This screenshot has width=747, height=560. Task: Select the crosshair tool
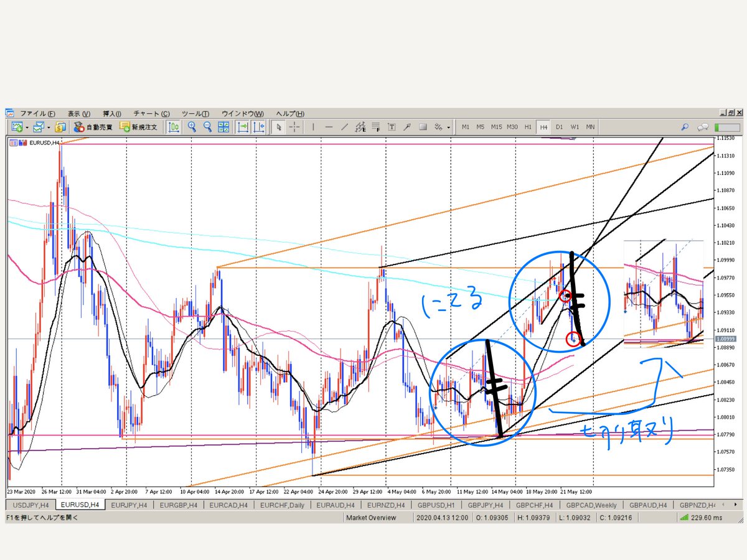tap(294, 127)
